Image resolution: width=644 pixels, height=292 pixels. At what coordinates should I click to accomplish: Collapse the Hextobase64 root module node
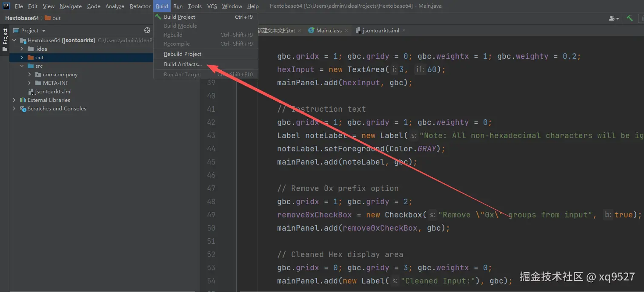14,40
